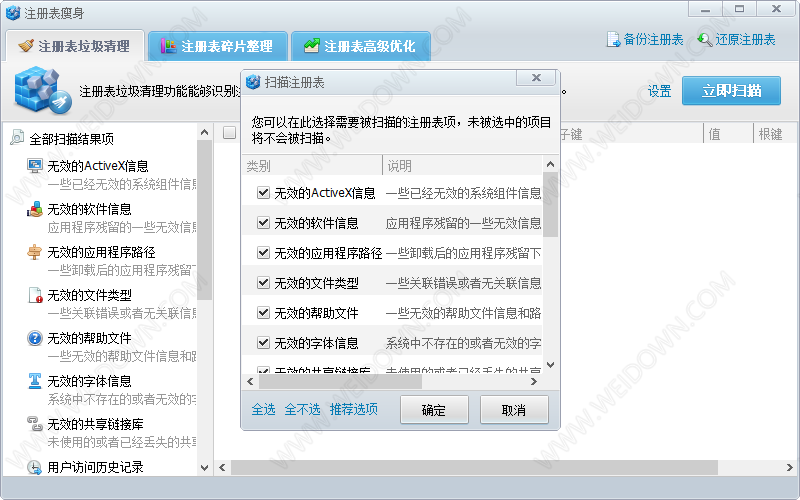Open the 设置 link
The width and height of the screenshot is (800, 500).
click(x=659, y=91)
